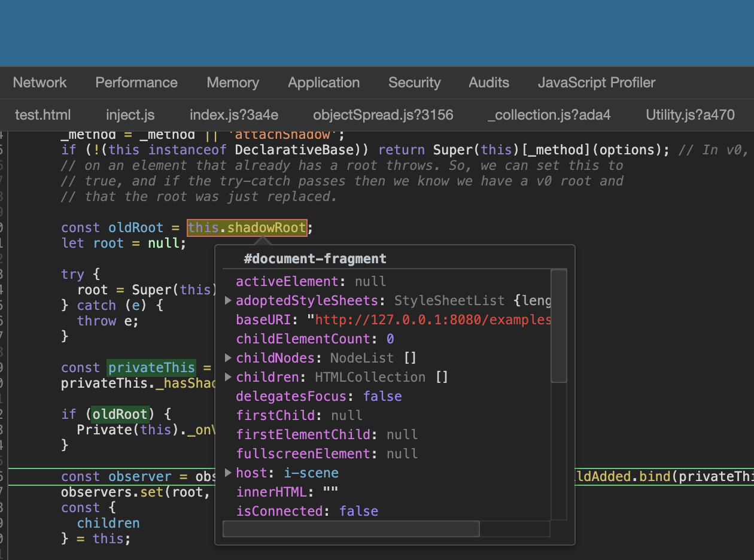Click the fullscreenElement: null property
The height and width of the screenshot is (560, 754).
click(x=327, y=454)
